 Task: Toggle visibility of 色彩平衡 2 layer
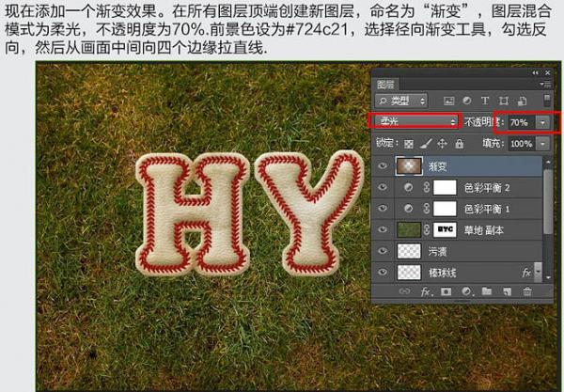click(383, 187)
